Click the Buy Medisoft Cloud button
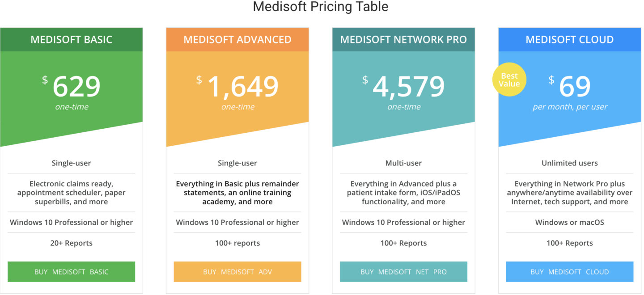The image size is (644, 295). 569,271
